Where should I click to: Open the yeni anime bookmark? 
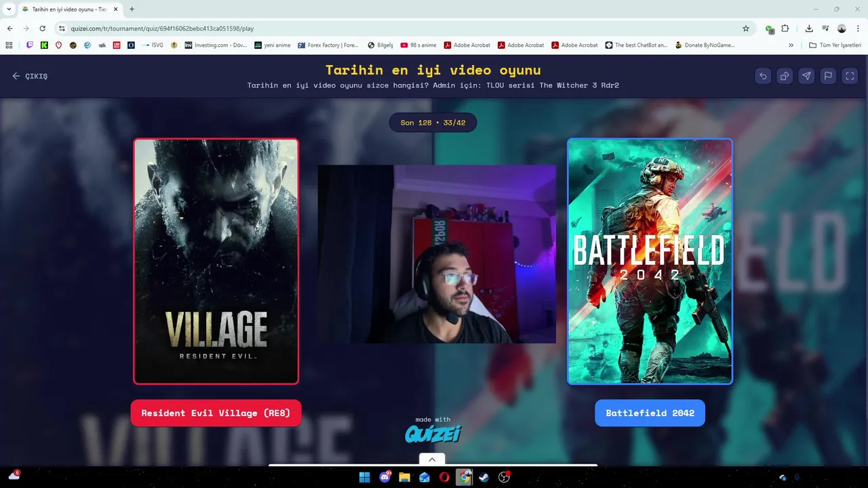tap(273, 45)
